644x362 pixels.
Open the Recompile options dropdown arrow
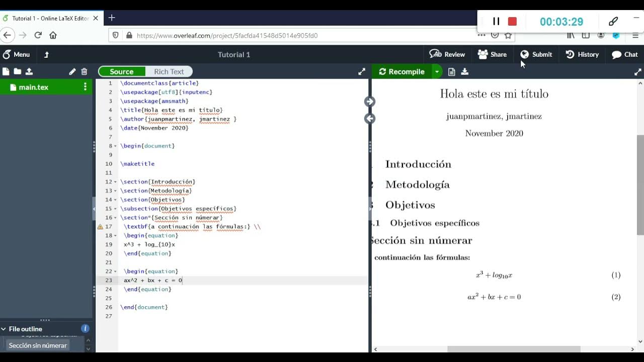437,71
